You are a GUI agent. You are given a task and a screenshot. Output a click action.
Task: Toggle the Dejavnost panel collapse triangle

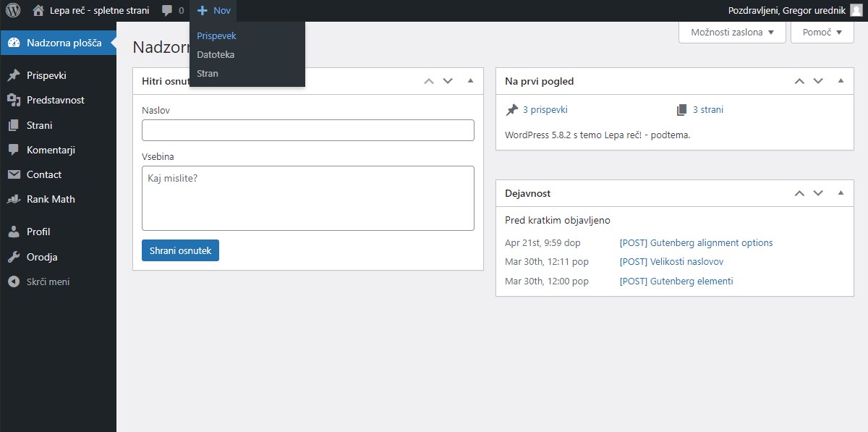tap(840, 193)
